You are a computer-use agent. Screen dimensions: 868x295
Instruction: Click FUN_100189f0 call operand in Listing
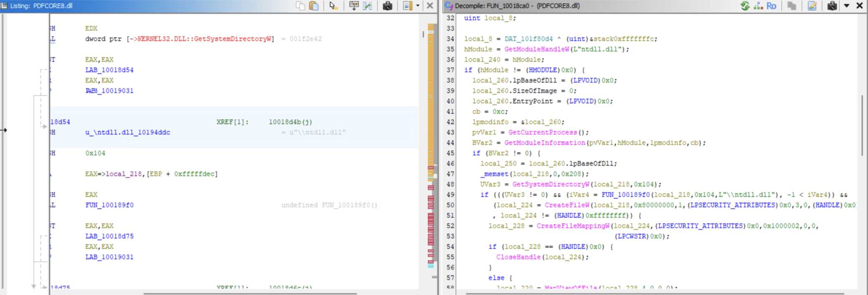coord(109,205)
